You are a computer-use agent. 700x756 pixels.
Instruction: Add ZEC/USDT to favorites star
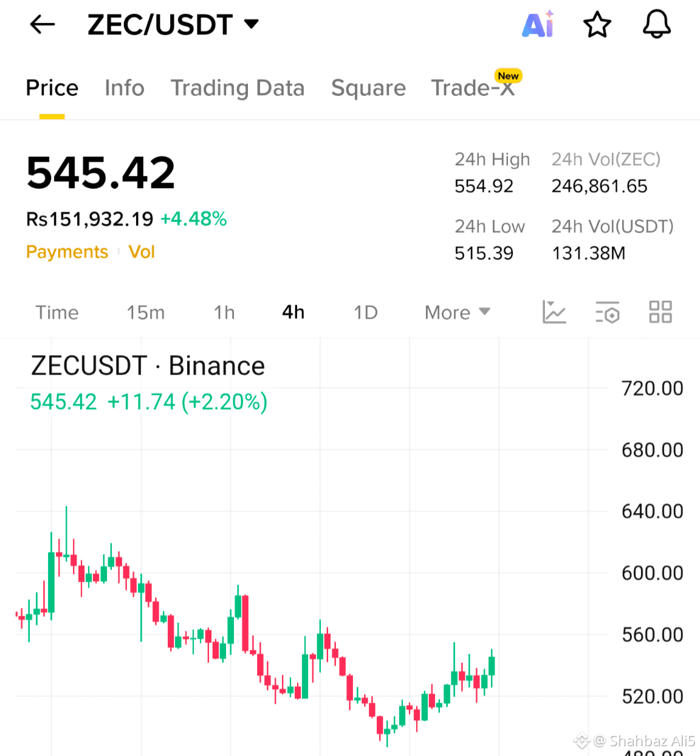pos(597,25)
